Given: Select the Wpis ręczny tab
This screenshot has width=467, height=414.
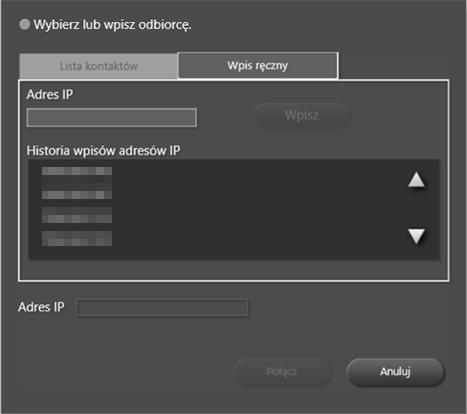Looking at the screenshot, I should (x=258, y=65).
